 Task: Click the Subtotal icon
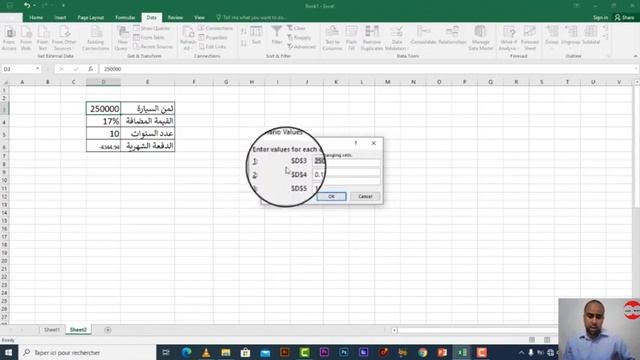pos(591,35)
